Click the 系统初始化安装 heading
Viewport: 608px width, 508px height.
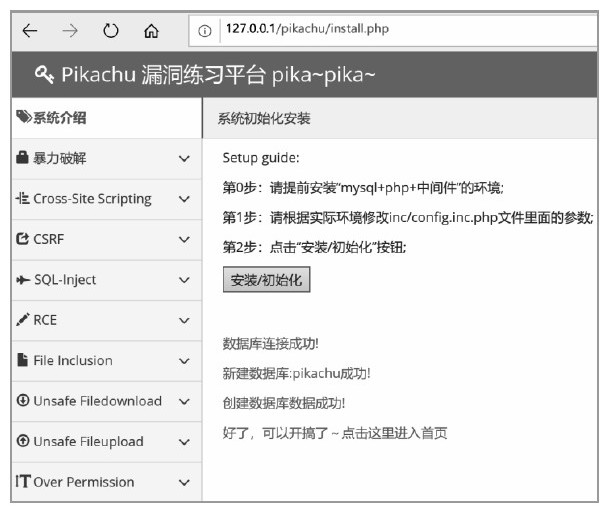[264, 118]
